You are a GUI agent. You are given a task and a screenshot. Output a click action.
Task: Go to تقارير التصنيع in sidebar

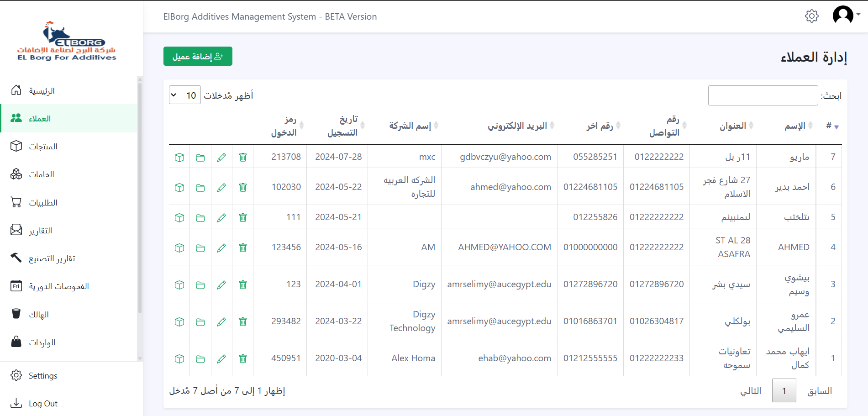(52, 258)
